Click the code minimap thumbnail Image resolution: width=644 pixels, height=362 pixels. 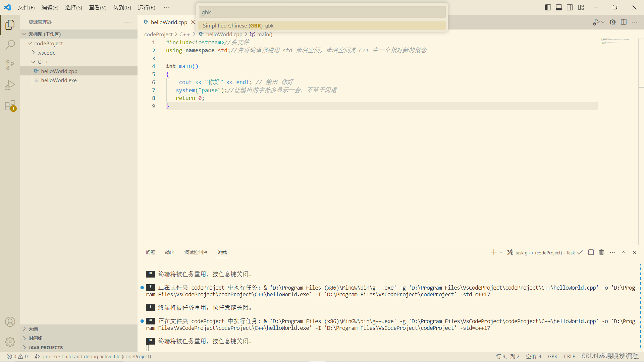614,41
